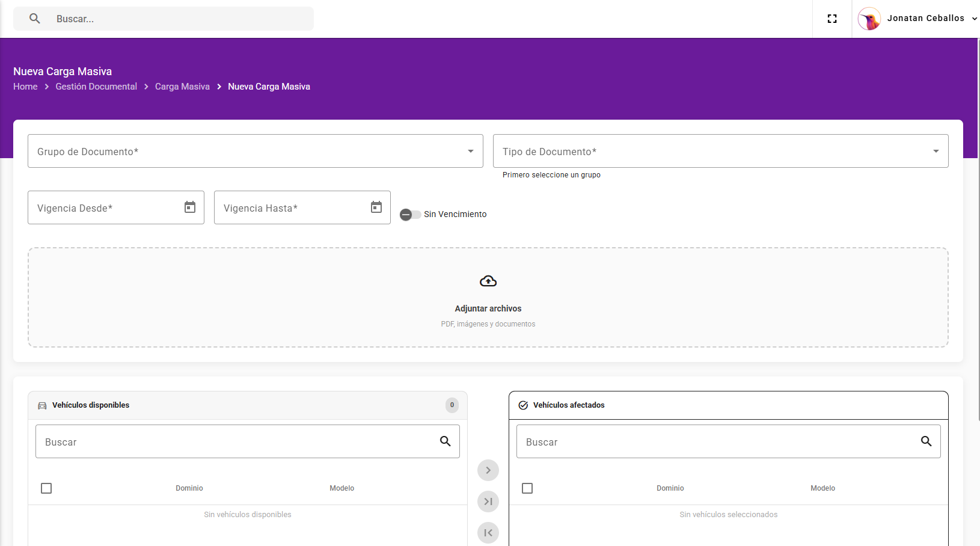This screenshot has height=546, width=980.
Task: Open Carga Masiva breadcrumb link
Action: [x=182, y=87]
